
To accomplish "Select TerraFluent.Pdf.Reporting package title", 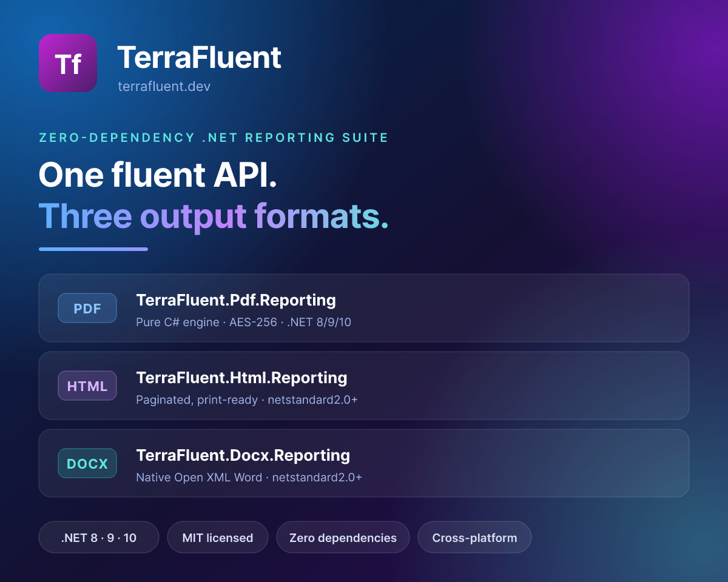I will point(236,300).
